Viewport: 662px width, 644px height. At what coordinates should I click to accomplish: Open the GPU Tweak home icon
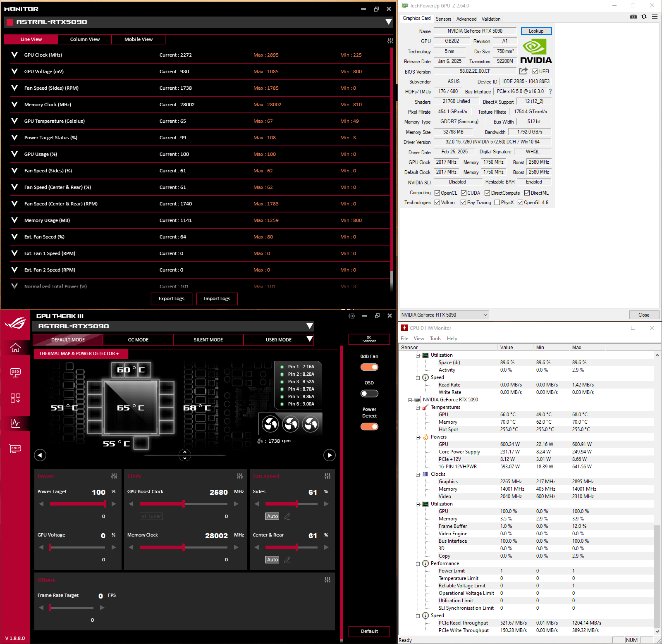pyautogui.click(x=15, y=348)
